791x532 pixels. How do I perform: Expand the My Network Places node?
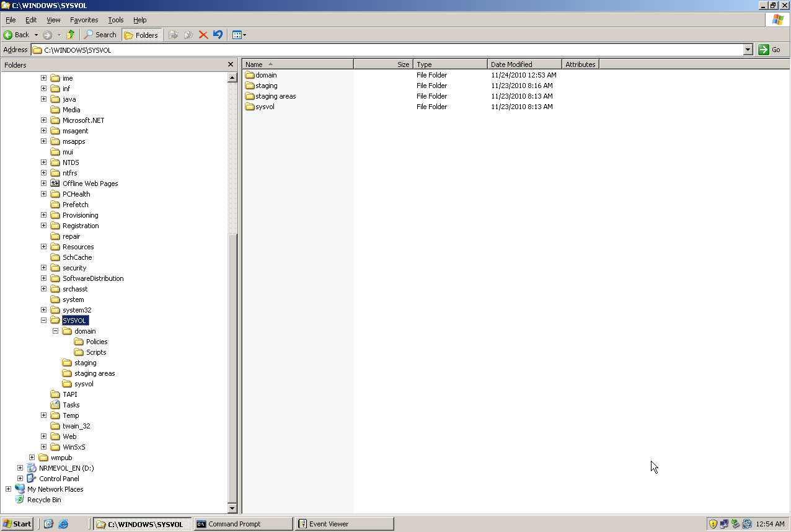(x=8, y=489)
